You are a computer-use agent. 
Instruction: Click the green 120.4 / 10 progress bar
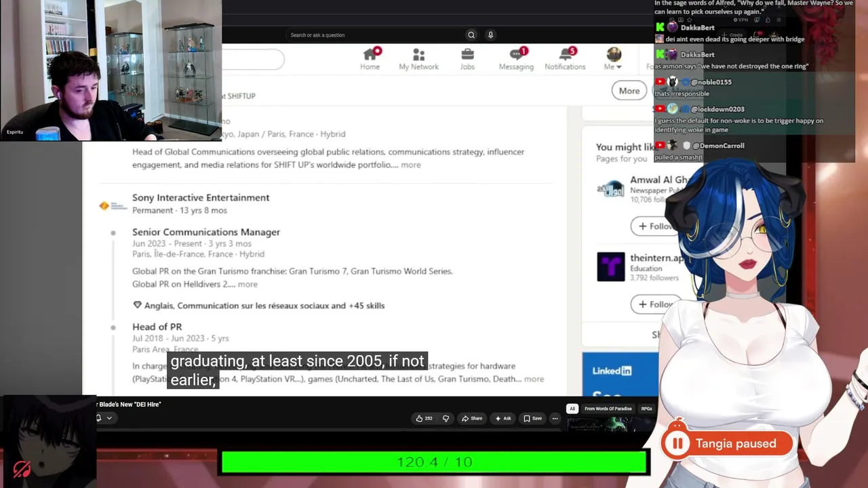point(434,462)
